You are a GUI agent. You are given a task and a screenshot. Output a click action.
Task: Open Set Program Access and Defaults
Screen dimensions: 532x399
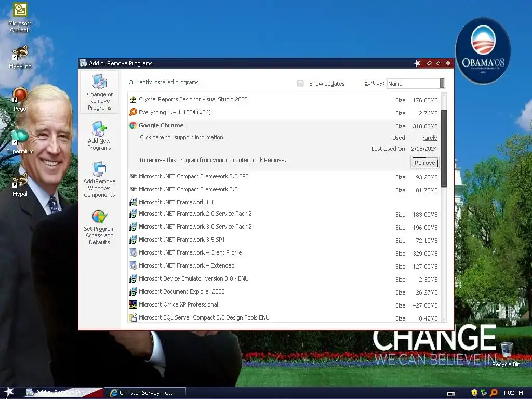pos(99,227)
